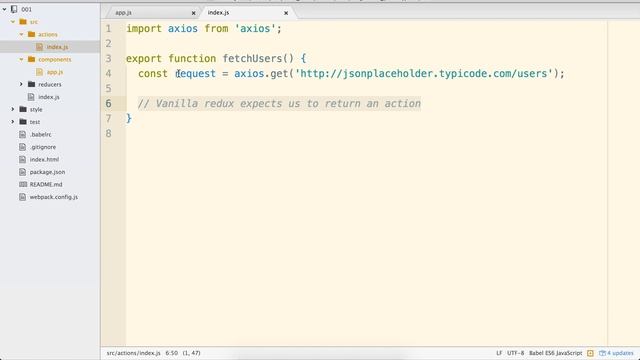
Task: Collapse the src folder chevron
Action: [x=13, y=22]
